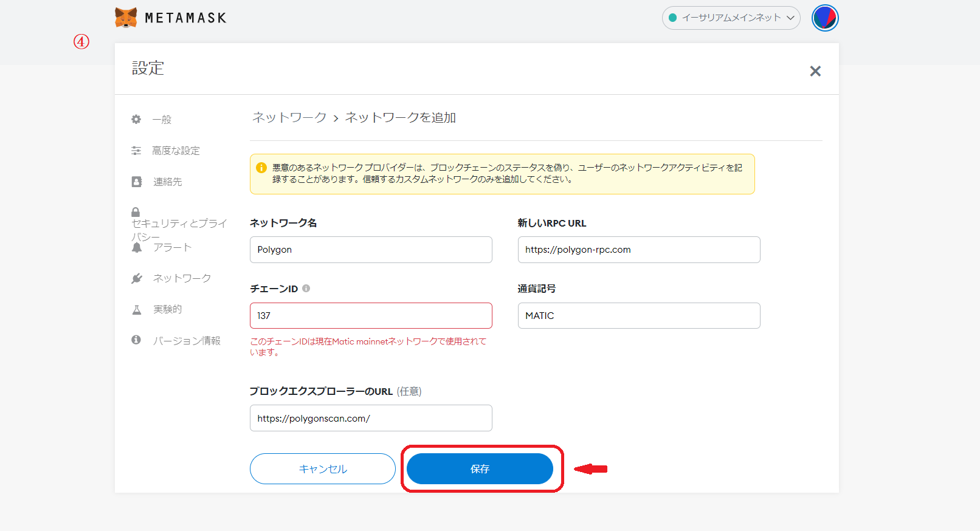Image resolution: width=980 pixels, height=531 pixels.
Task: Open the Ethereum Mainnet network dropdown
Action: (731, 18)
